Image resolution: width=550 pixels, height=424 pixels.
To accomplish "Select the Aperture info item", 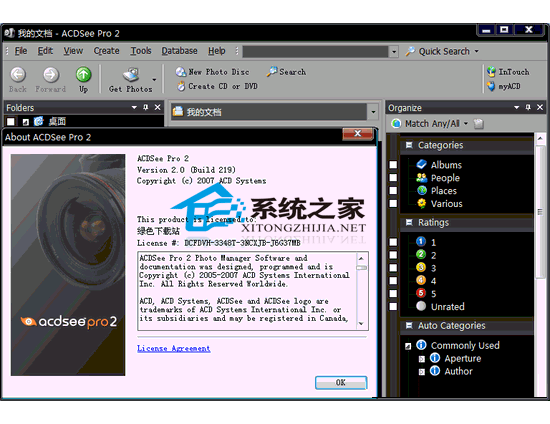I will [455, 358].
